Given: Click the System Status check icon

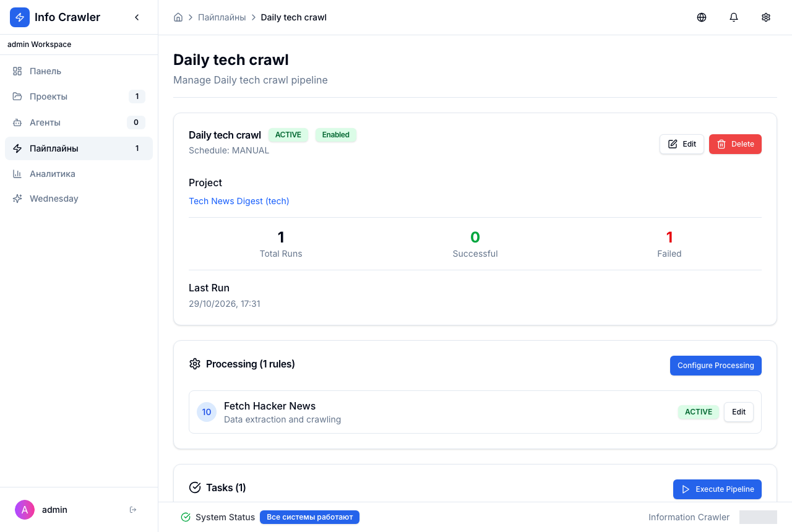Looking at the screenshot, I should (186, 517).
